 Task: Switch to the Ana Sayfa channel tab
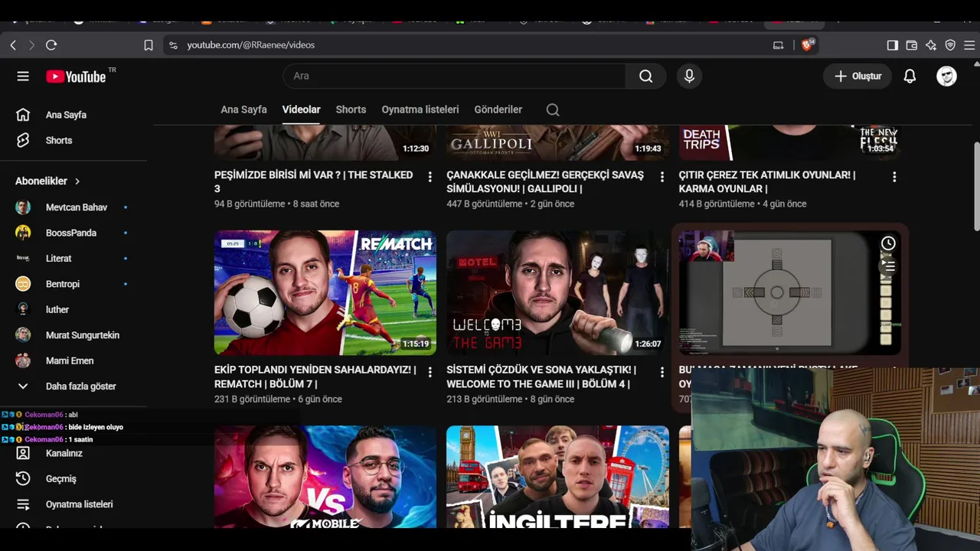point(243,109)
